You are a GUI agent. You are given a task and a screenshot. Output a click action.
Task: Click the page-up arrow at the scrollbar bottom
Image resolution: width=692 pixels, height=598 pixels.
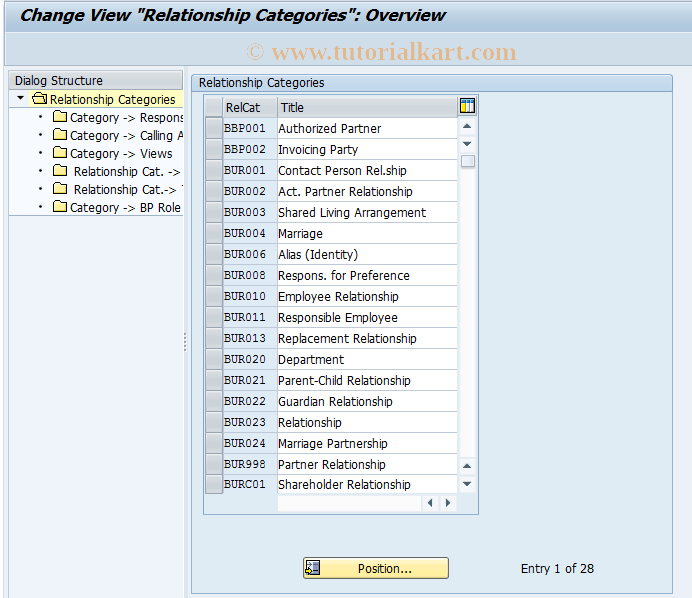[x=467, y=466]
